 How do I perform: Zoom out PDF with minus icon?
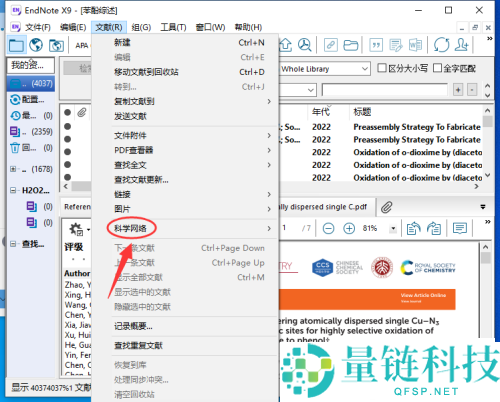pyautogui.click(x=328, y=228)
